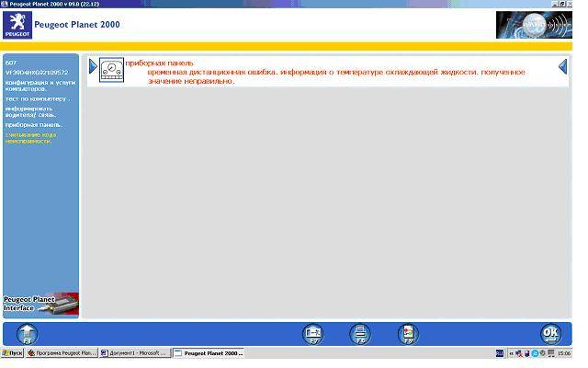Click the F9 document icon

point(408,334)
